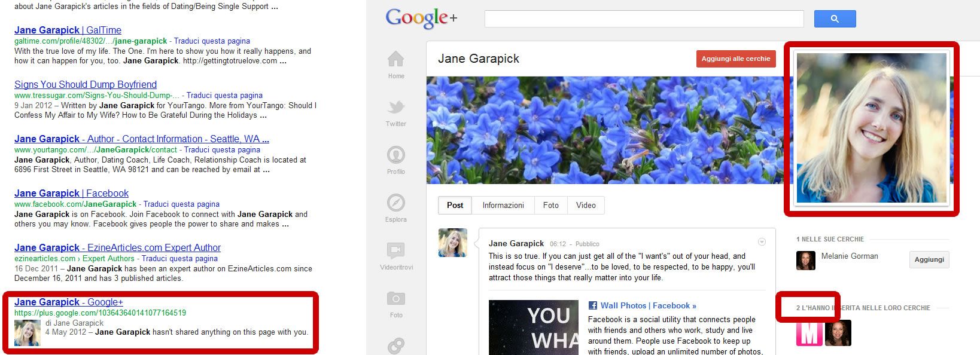The width and height of the screenshot is (980, 355).
Task: Open Jane Garapick EzineArticles.com Expert Author result
Action: (x=117, y=247)
